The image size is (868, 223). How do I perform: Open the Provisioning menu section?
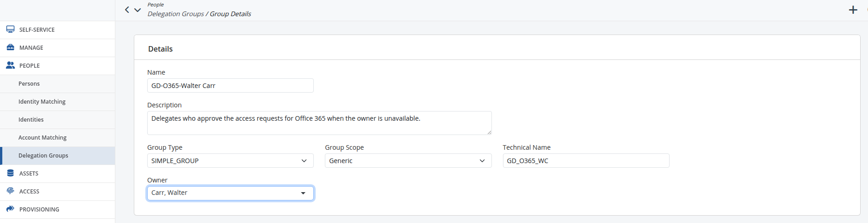point(57,209)
